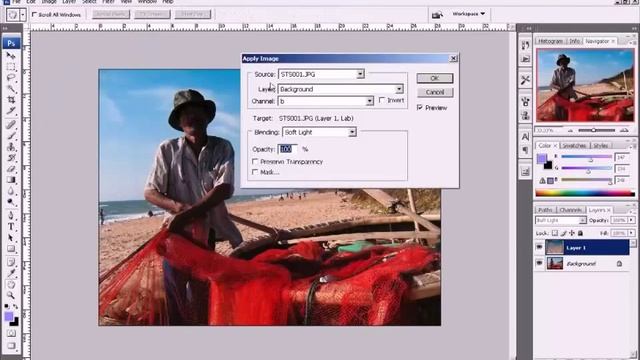This screenshot has height=360, width=640.
Task: Select the Path Selection tool
Action: [x=11, y=238]
